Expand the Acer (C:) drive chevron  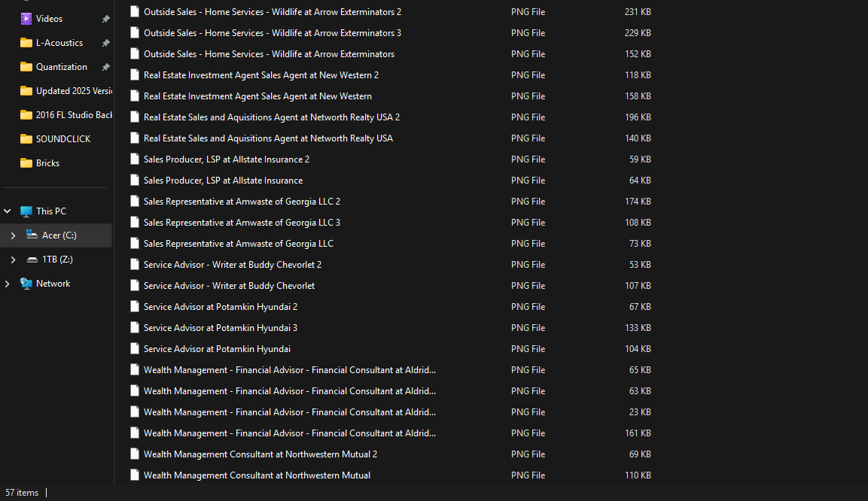pos(14,235)
